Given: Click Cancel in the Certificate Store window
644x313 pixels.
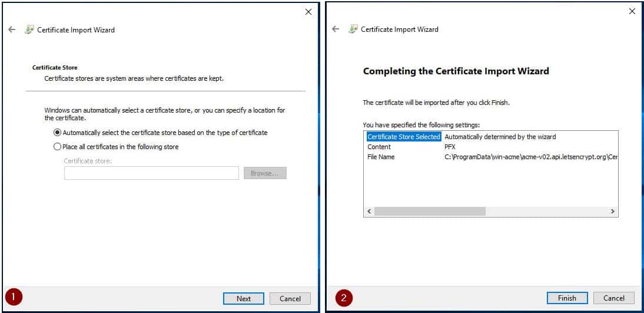Looking at the screenshot, I should (290, 299).
